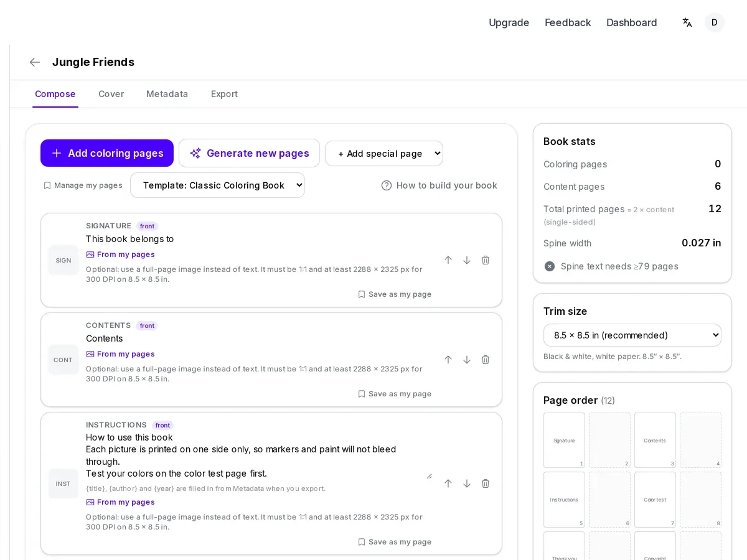Open the Trim size dropdown
Screen dimensions: 747x560
(632, 335)
